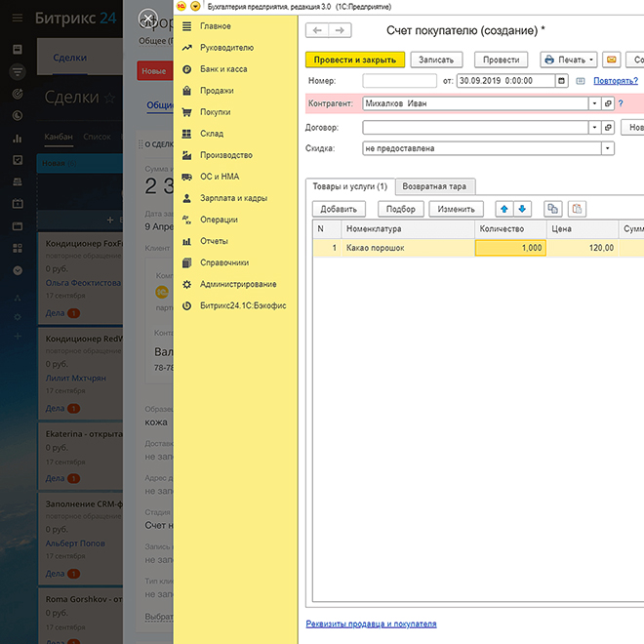Open the Главное section in 1C sidebar
This screenshot has width=644, height=644.
216,26
